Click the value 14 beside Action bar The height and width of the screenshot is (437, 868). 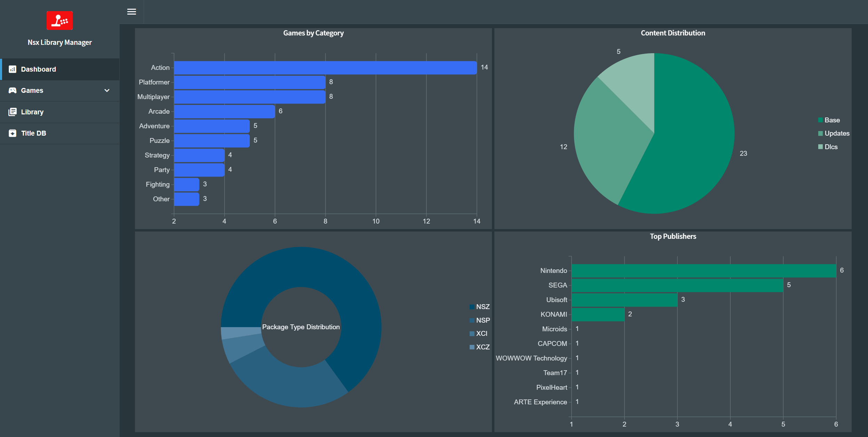coord(484,67)
